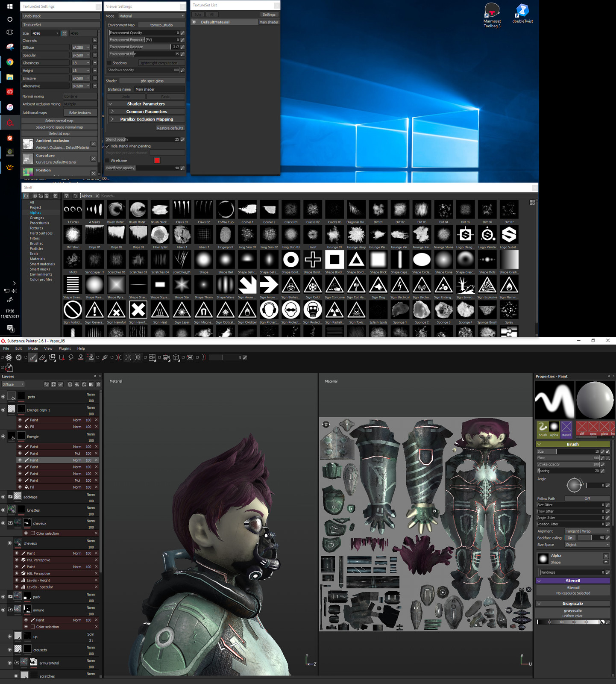The image size is (616, 684).
Task: Select the Projection tool in toolbar
Action: click(52, 357)
